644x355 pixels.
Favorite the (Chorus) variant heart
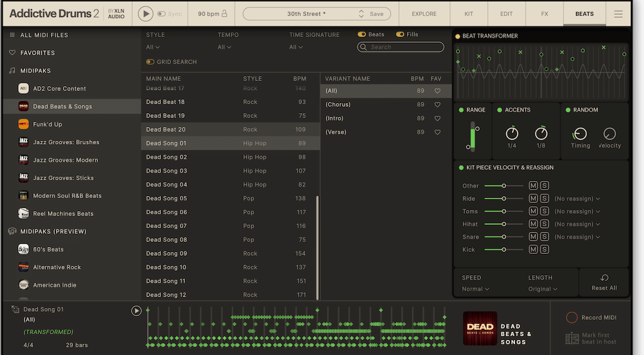click(x=438, y=105)
